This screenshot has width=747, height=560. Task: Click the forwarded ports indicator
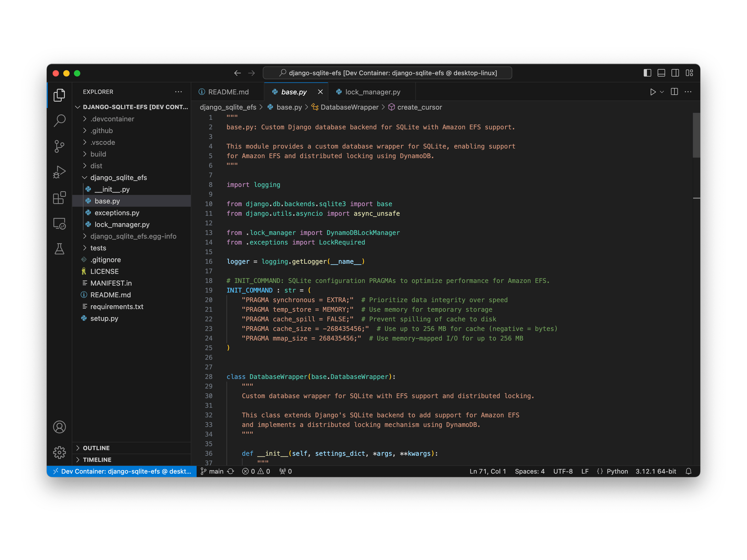pyautogui.click(x=286, y=471)
